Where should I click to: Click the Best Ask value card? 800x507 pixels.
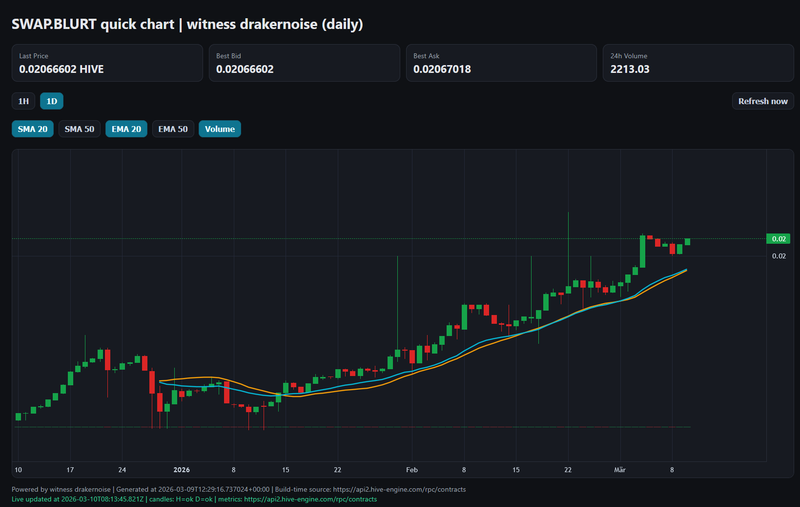pos(501,63)
